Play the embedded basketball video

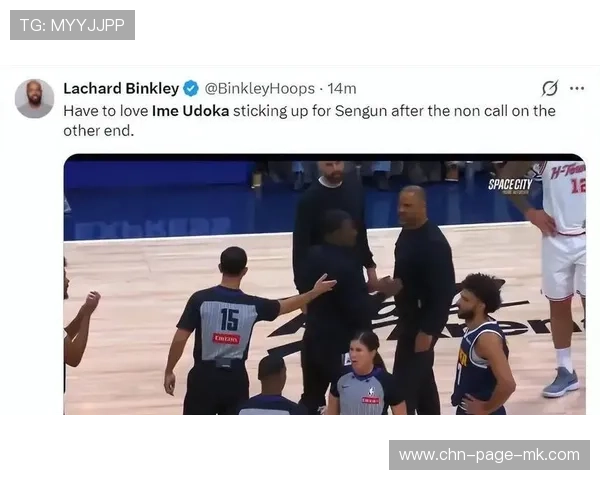(324, 284)
